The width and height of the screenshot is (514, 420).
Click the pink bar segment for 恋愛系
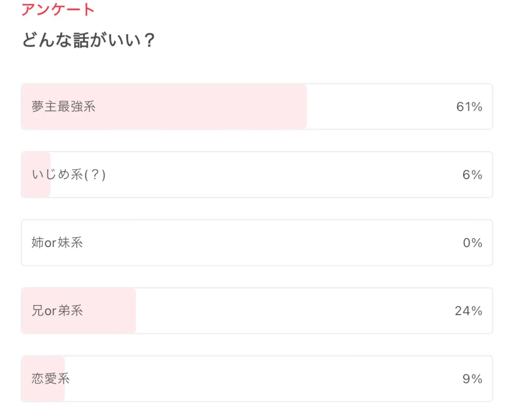(x=42, y=379)
